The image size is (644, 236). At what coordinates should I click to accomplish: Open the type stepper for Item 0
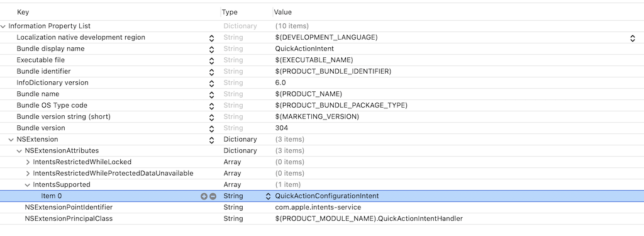(x=268, y=196)
